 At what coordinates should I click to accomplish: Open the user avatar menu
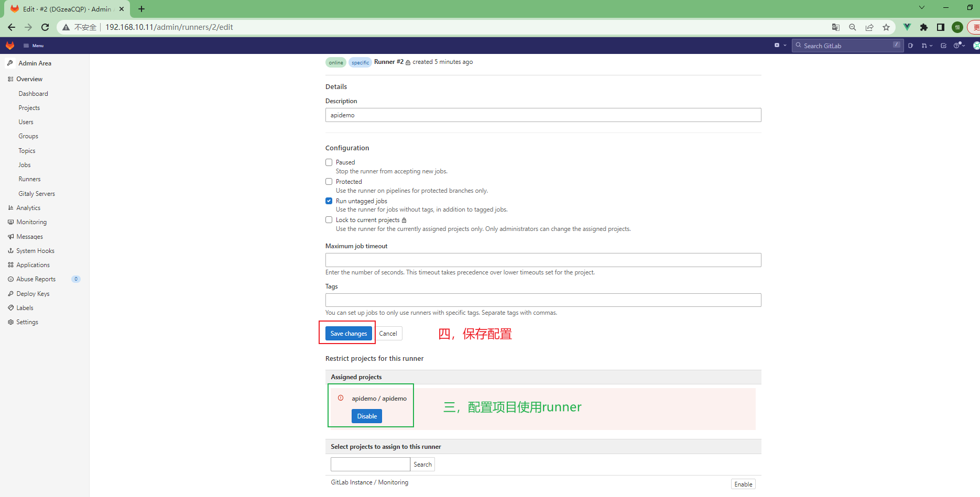coord(976,46)
